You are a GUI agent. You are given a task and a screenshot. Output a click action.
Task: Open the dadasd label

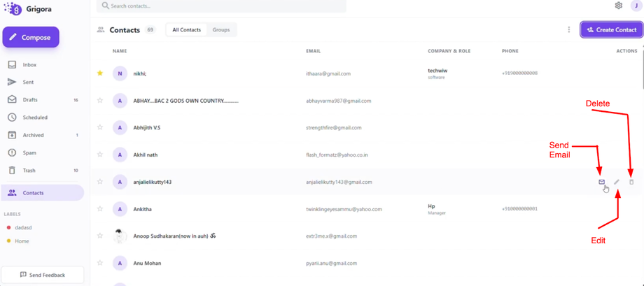(24, 227)
